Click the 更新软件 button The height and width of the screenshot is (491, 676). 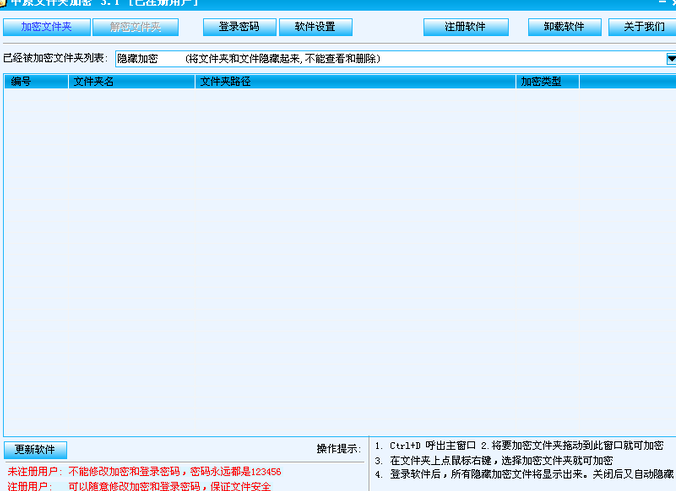(x=35, y=450)
